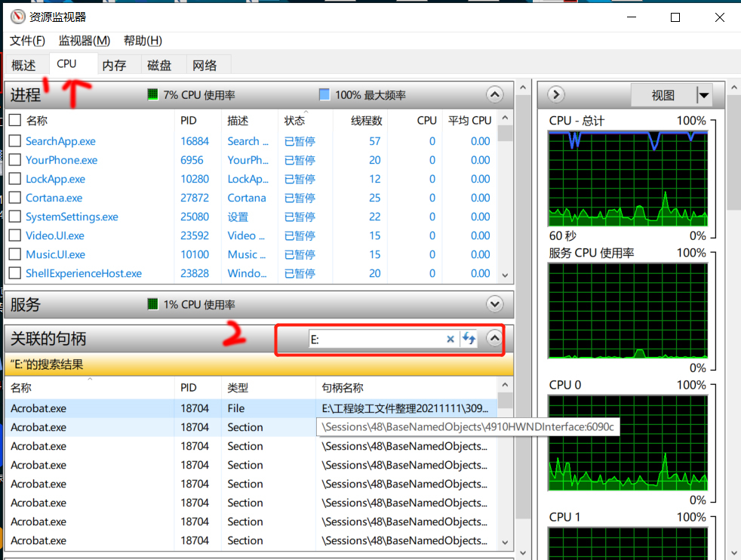
Task: Click the green CPU usage indicator in Processes header
Action: coord(153,95)
